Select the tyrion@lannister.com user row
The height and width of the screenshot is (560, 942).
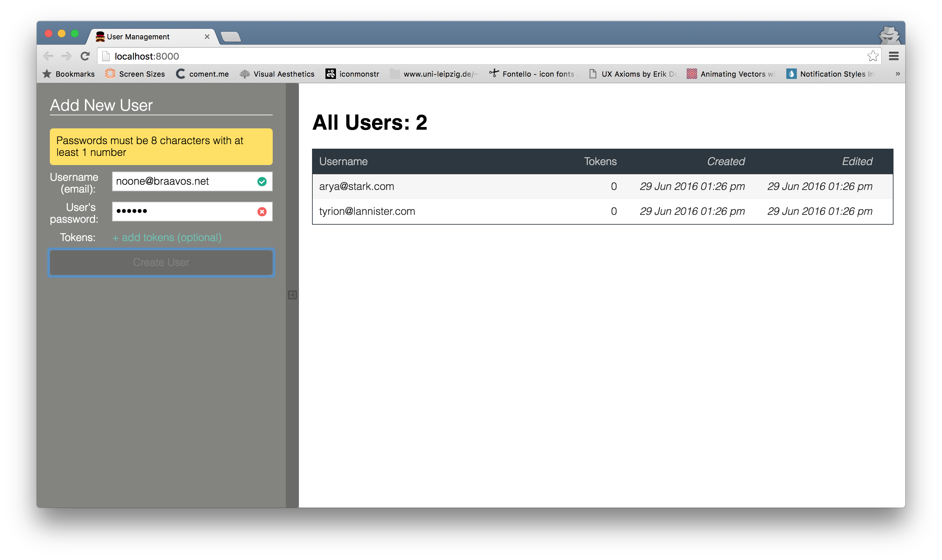[602, 211]
